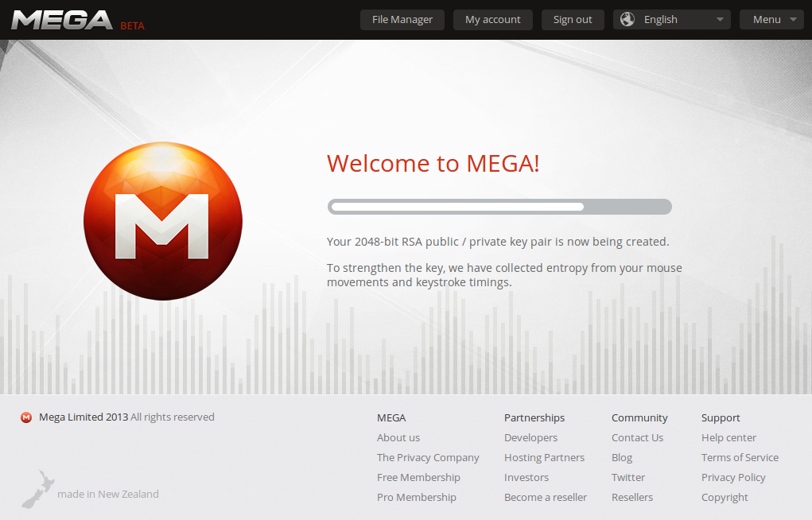Click the globe language icon
This screenshot has width=812, height=520.
627,20
